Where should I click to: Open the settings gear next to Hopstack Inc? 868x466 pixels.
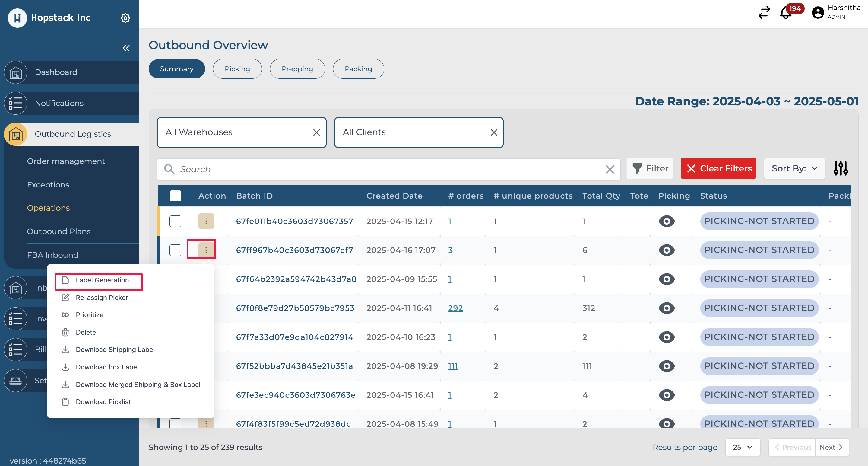(125, 18)
